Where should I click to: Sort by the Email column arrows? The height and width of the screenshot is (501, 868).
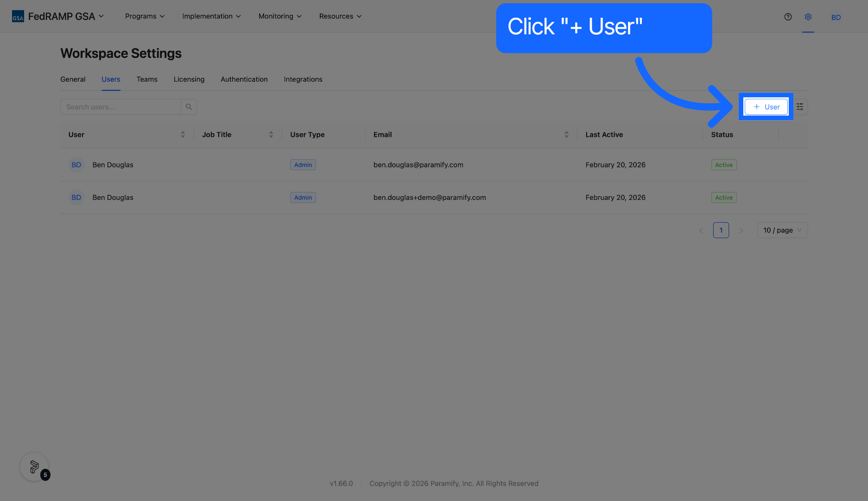pyautogui.click(x=566, y=135)
